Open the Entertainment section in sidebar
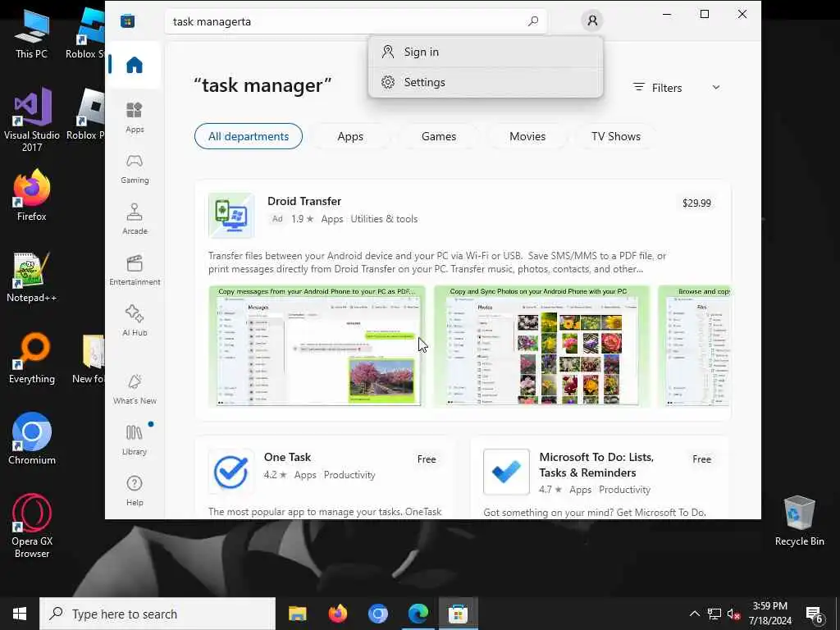The image size is (840, 630). click(x=135, y=270)
